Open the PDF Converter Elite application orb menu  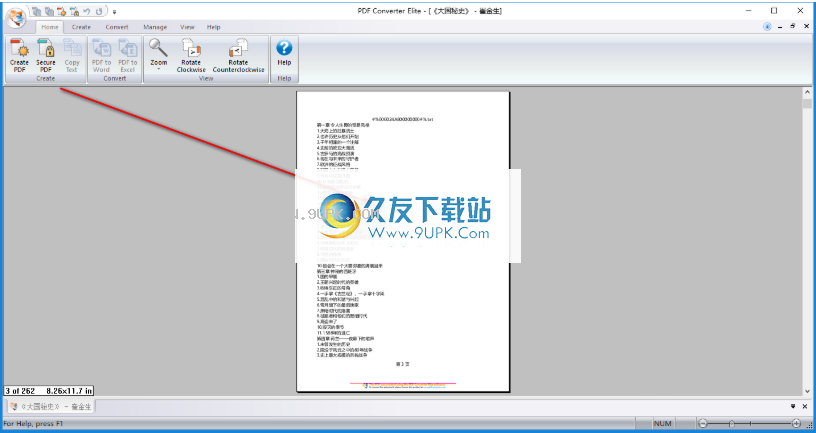click(16, 18)
